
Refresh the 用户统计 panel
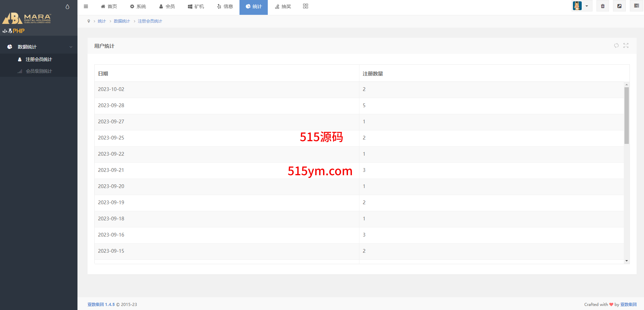(616, 45)
